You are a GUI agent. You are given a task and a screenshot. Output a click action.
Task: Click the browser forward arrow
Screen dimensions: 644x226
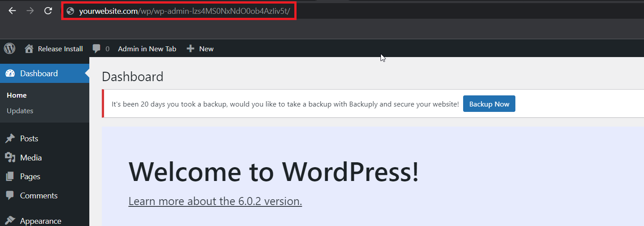pyautogui.click(x=30, y=11)
